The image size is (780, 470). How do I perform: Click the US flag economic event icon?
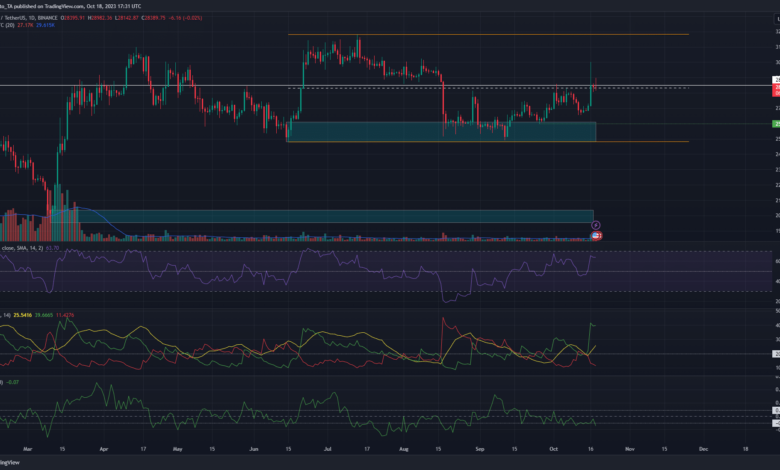click(x=596, y=235)
